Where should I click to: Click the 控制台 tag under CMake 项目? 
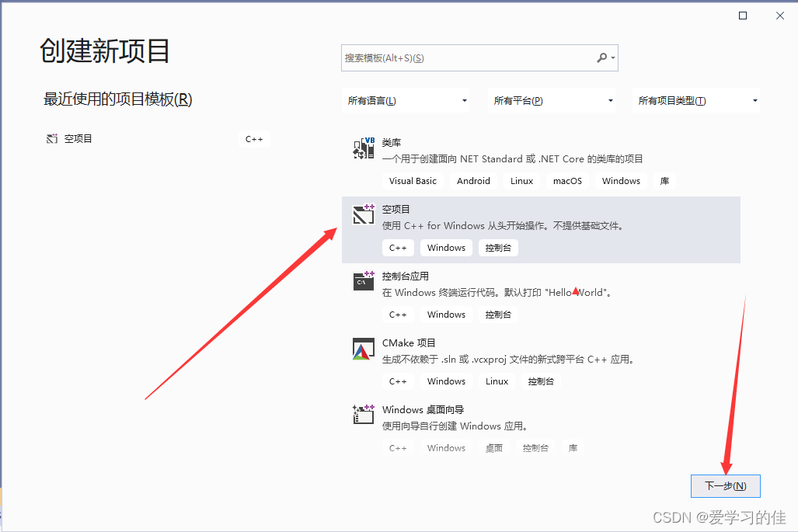click(x=541, y=381)
